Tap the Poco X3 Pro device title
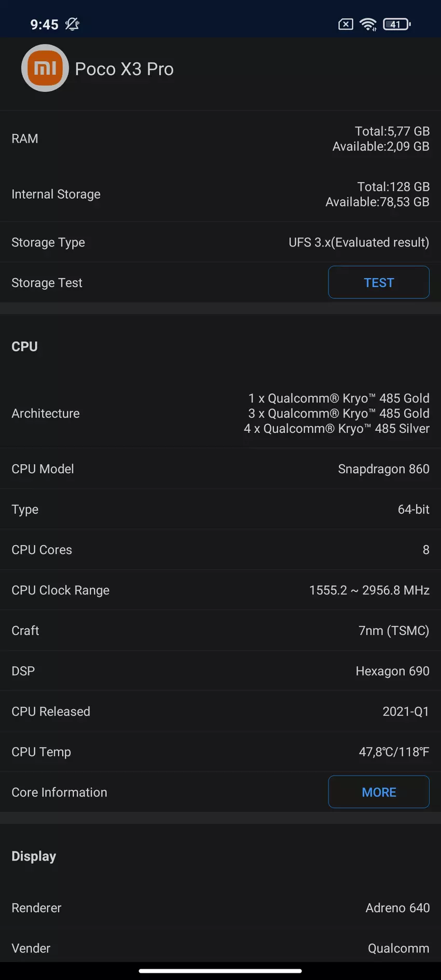Screen dimensions: 441x980 tap(124, 69)
